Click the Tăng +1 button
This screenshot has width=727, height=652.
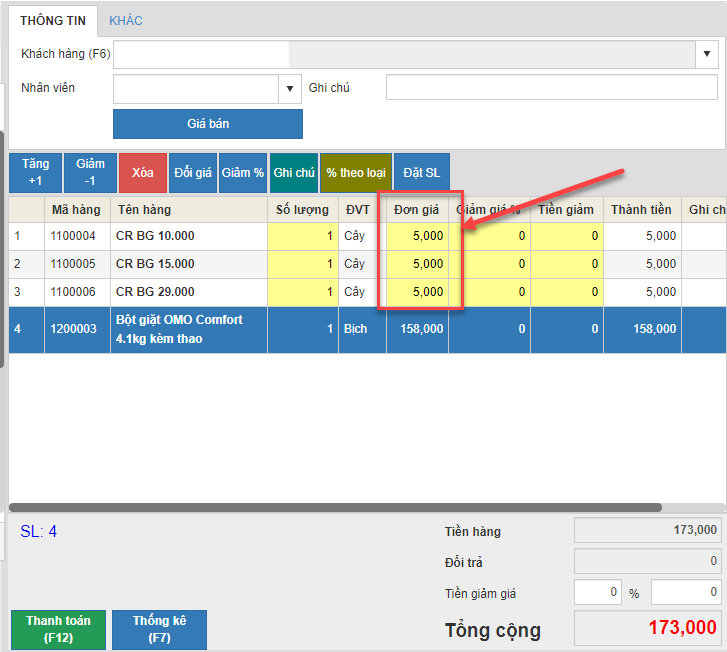point(35,172)
